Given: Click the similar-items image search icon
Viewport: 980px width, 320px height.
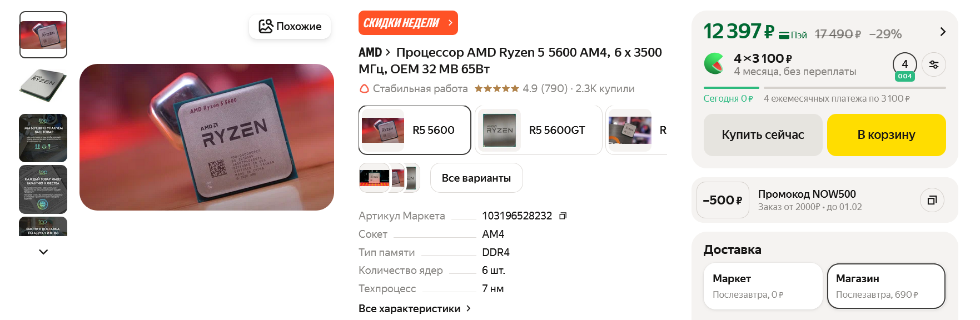Looking at the screenshot, I should coord(266,26).
